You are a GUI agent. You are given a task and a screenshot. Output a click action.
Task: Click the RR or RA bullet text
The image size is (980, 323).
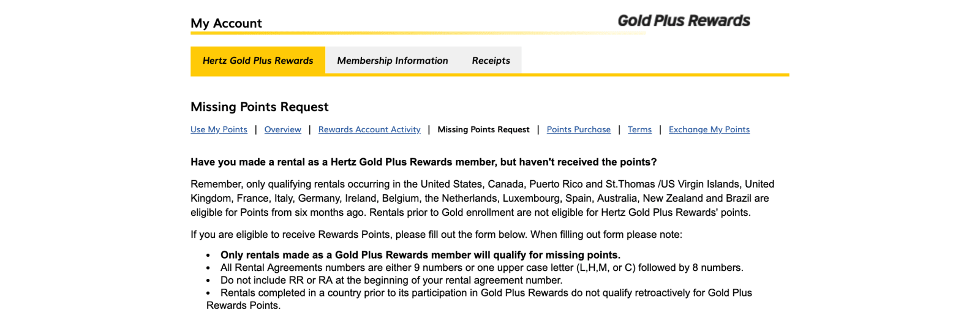(x=391, y=280)
